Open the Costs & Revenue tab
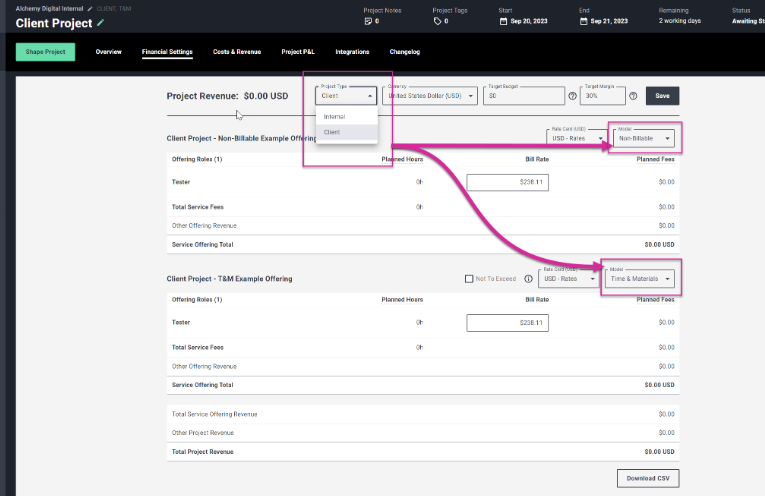Image resolution: width=765 pixels, height=496 pixels. [x=237, y=52]
